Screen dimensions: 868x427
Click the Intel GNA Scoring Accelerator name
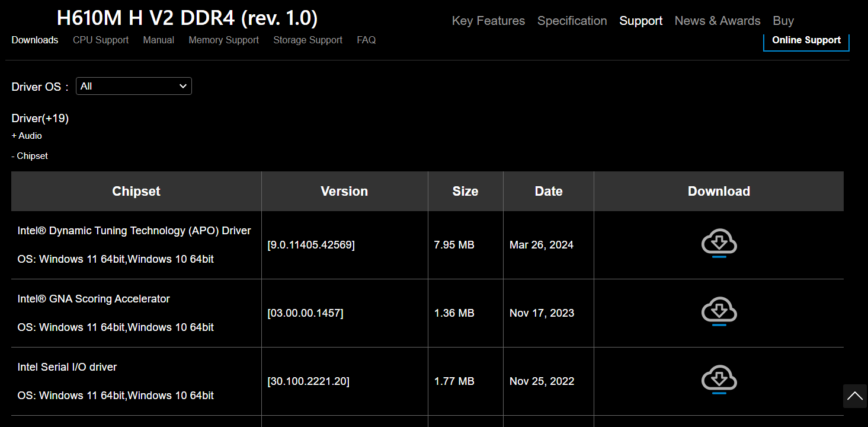click(x=94, y=299)
